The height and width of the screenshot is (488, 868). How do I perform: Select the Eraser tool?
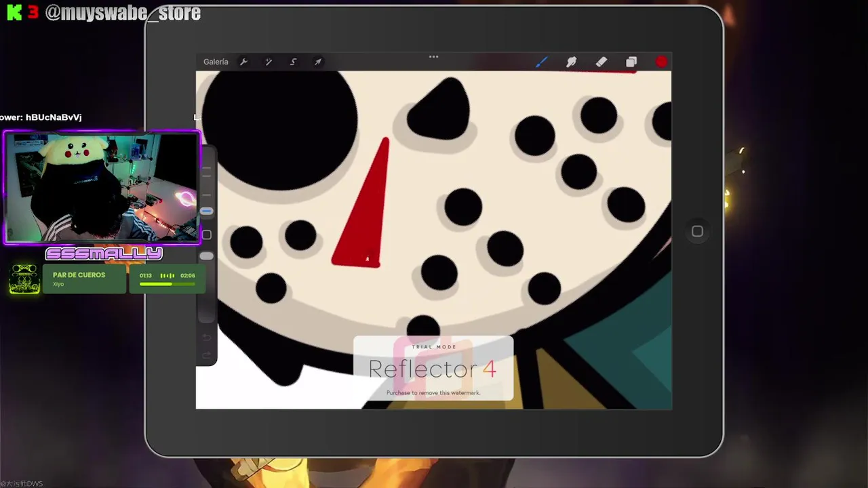pyautogui.click(x=601, y=62)
